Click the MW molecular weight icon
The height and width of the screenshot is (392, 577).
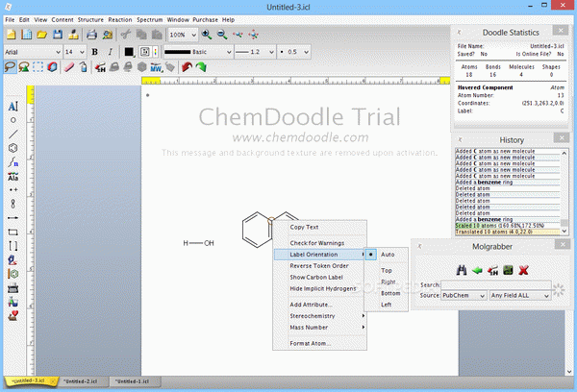coord(156,67)
